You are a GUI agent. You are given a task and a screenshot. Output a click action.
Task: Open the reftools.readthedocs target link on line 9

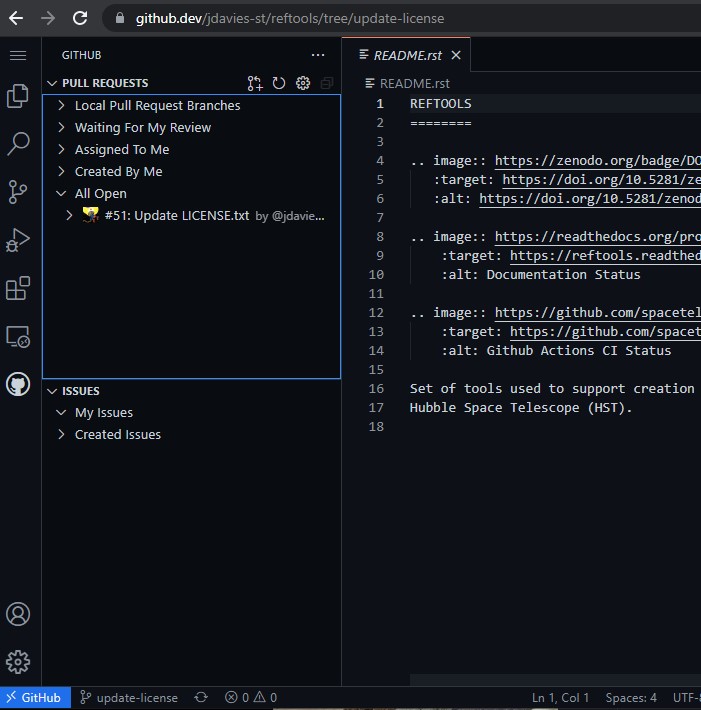point(605,255)
